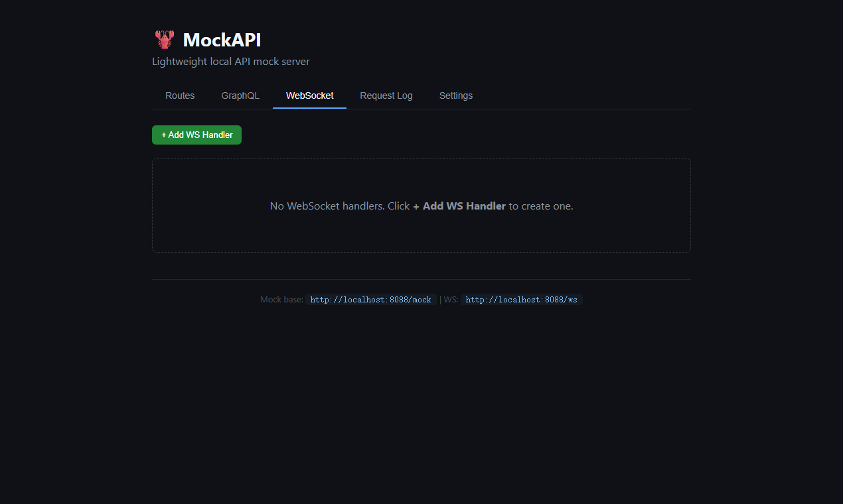
Task: Click the WS label in the footer
Action: pos(450,299)
